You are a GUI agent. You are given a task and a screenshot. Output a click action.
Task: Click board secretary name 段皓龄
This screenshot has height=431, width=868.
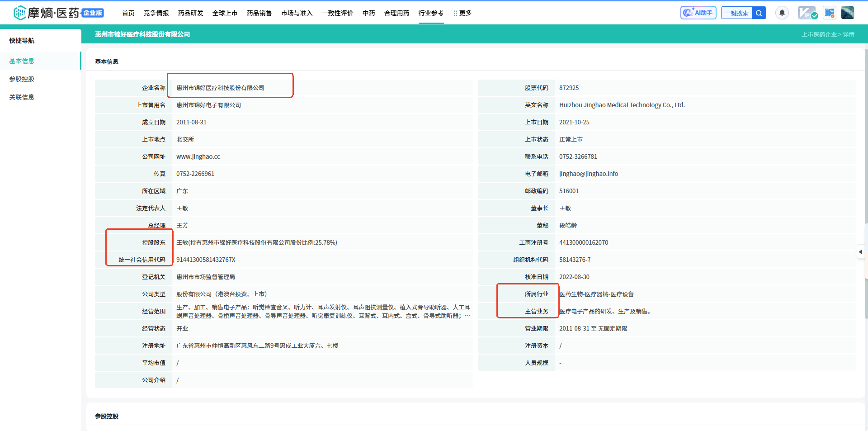point(568,225)
